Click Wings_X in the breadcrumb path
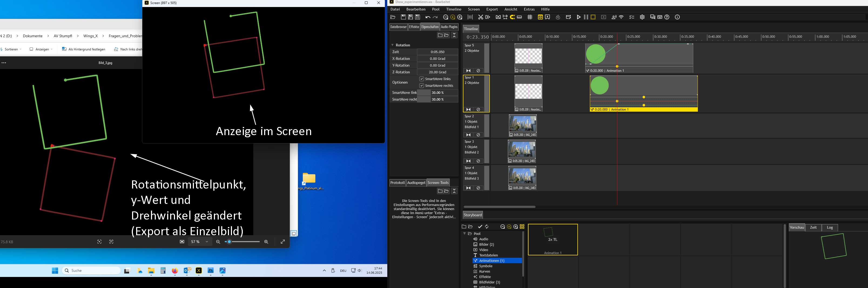 pos(91,36)
